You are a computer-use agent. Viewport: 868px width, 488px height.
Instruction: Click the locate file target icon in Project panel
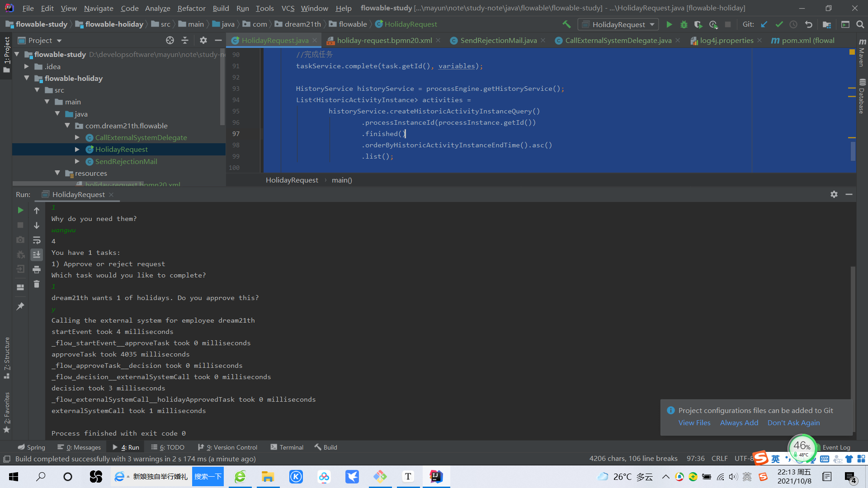[170, 40]
